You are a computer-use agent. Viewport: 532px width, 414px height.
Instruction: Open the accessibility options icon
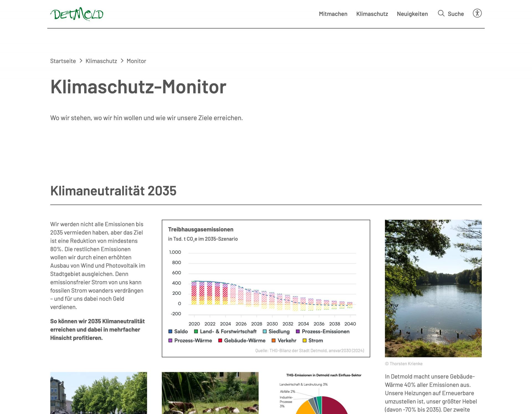click(x=477, y=13)
